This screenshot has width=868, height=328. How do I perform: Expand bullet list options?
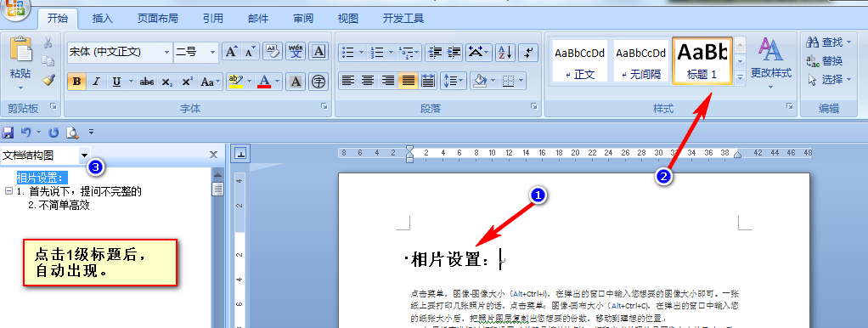(362, 52)
